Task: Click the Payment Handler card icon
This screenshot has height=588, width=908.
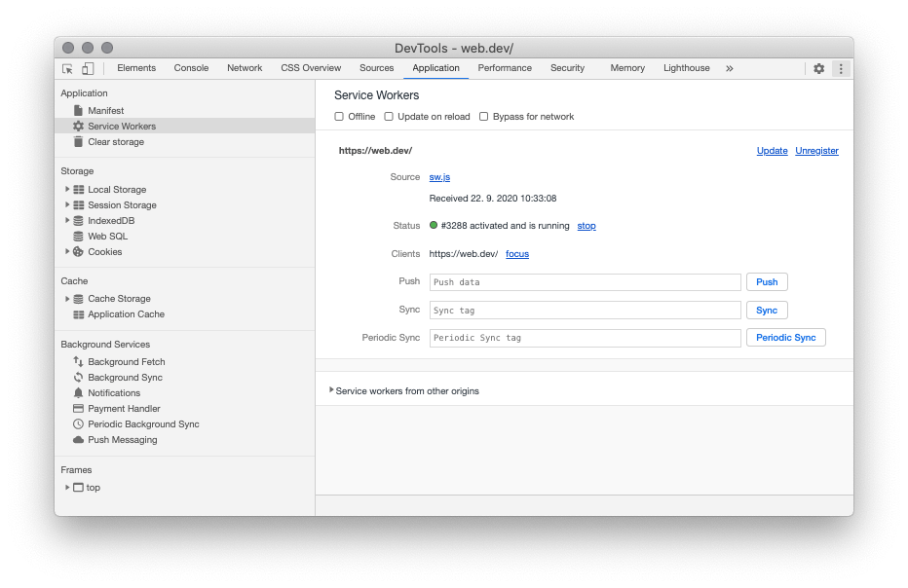Action: point(78,408)
